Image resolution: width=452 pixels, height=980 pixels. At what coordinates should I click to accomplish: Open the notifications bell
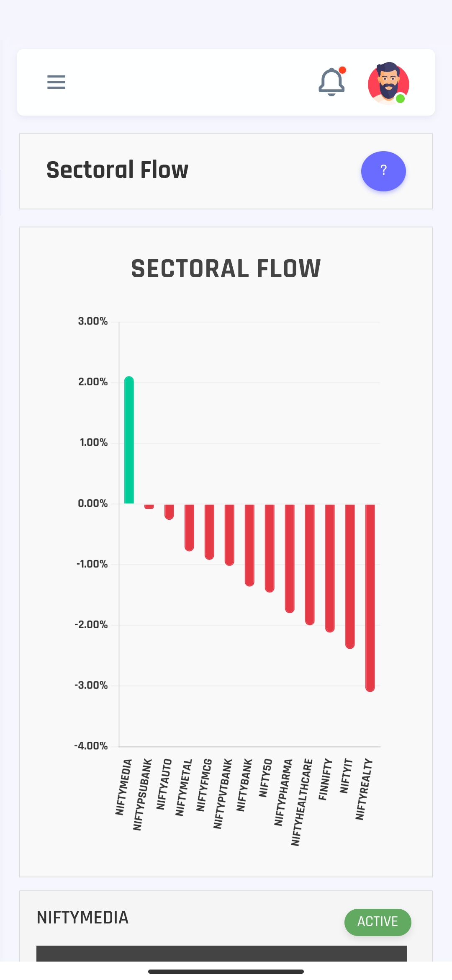tap(331, 82)
